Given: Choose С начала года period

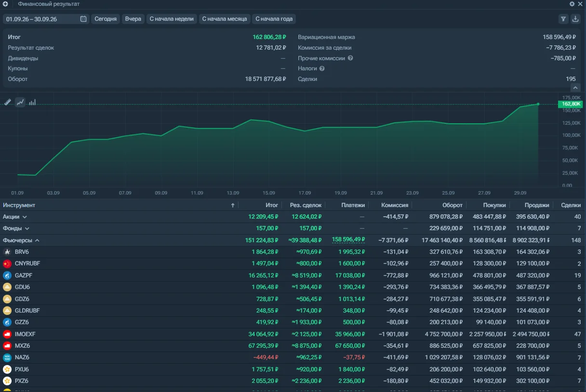Looking at the screenshot, I should click(x=274, y=19).
